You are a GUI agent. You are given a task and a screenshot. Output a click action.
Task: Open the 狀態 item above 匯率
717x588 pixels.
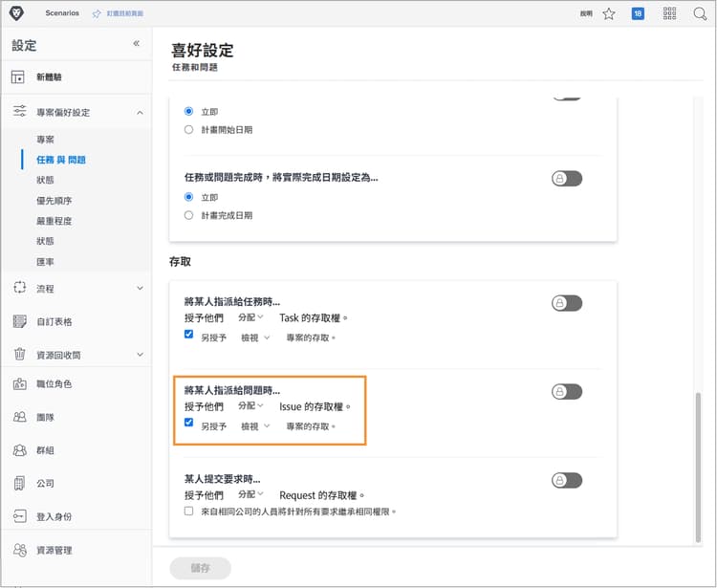point(45,241)
